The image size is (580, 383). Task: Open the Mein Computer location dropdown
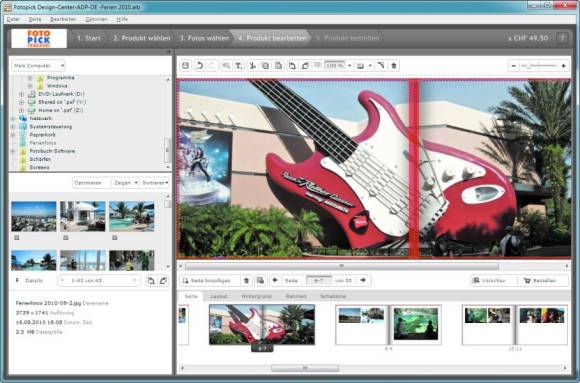tap(38, 66)
